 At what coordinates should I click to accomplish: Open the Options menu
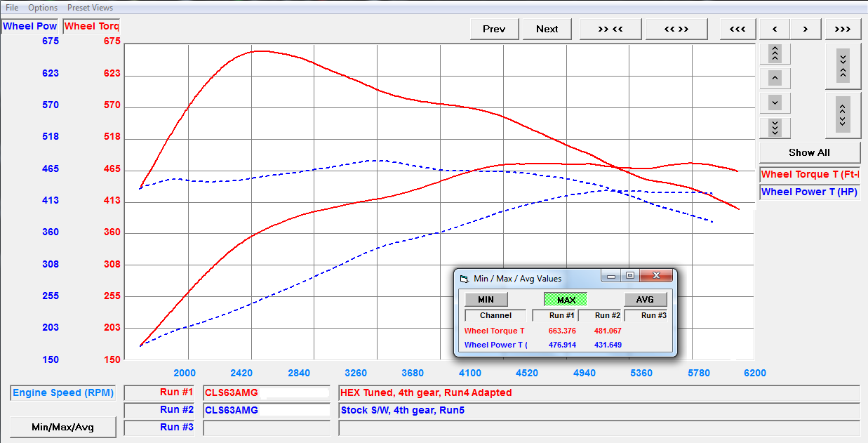[43, 8]
